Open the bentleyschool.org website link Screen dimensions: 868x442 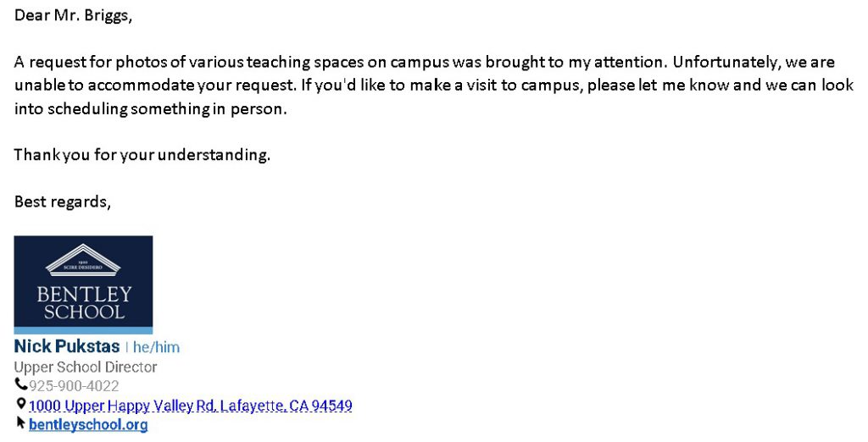(88, 425)
